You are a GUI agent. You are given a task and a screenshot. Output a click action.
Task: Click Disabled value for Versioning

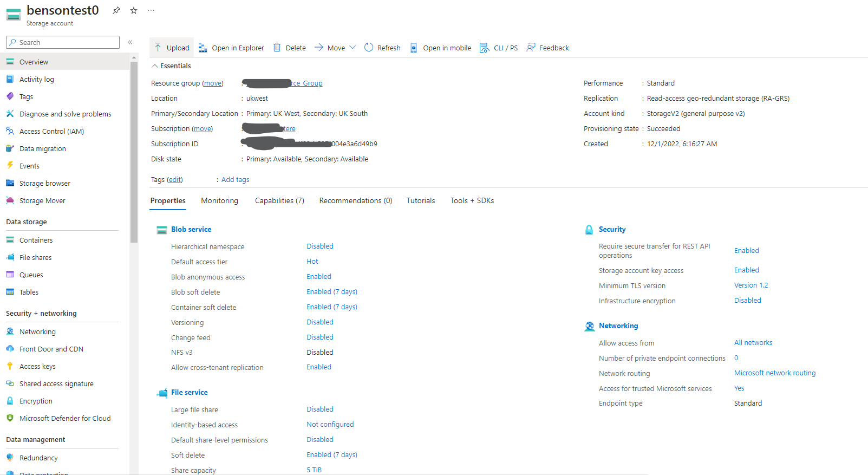click(320, 322)
